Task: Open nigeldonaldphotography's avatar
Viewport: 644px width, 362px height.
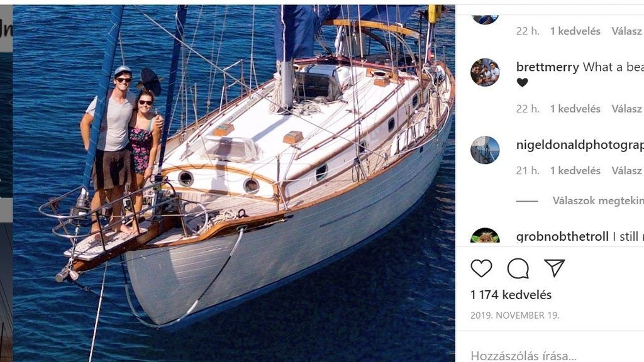Action: tap(485, 150)
